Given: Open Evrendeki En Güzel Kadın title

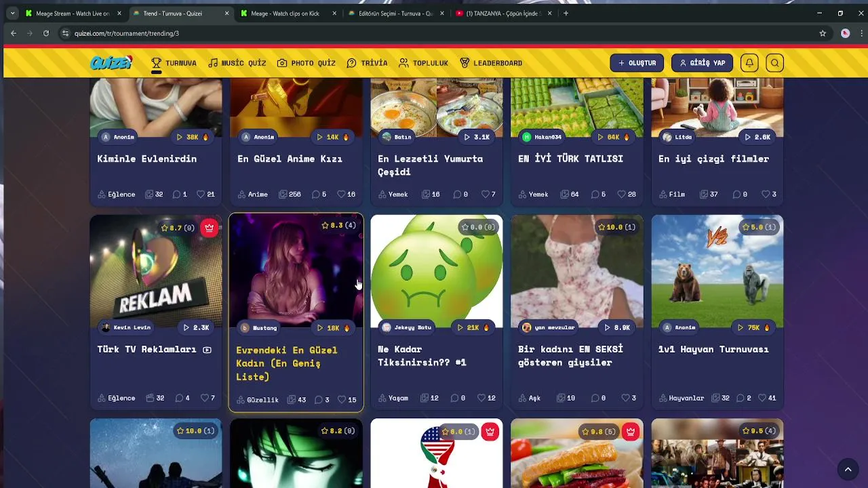Looking at the screenshot, I should click(x=286, y=363).
